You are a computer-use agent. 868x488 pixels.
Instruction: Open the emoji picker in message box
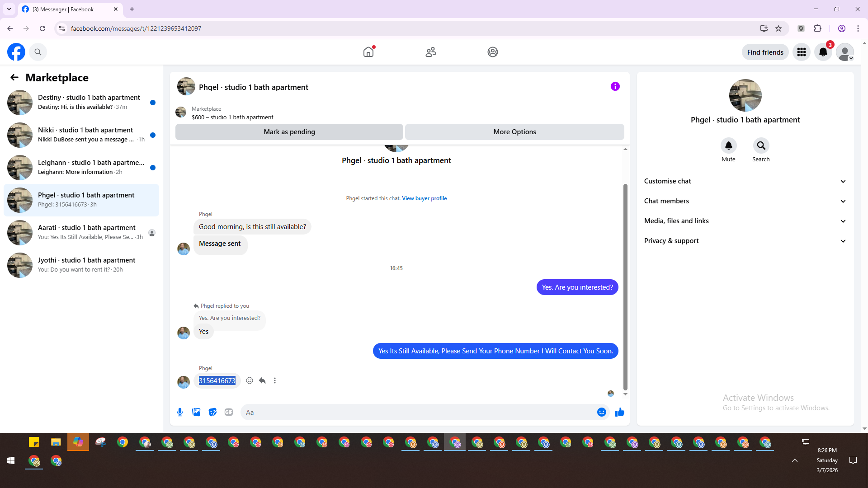[602, 412]
